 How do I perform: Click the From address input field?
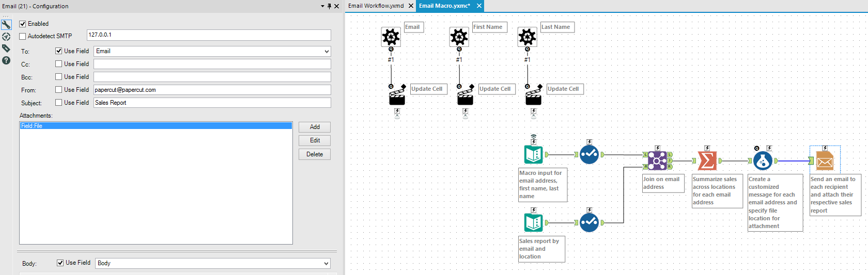(x=212, y=90)
